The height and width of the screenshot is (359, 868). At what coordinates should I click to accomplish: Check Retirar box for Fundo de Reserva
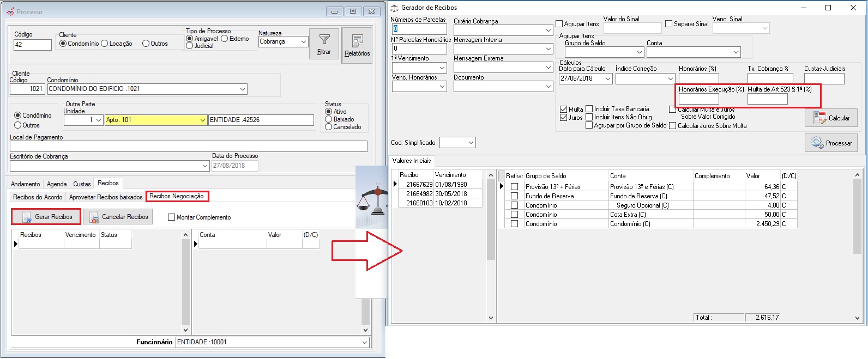[x=514, y=196]
